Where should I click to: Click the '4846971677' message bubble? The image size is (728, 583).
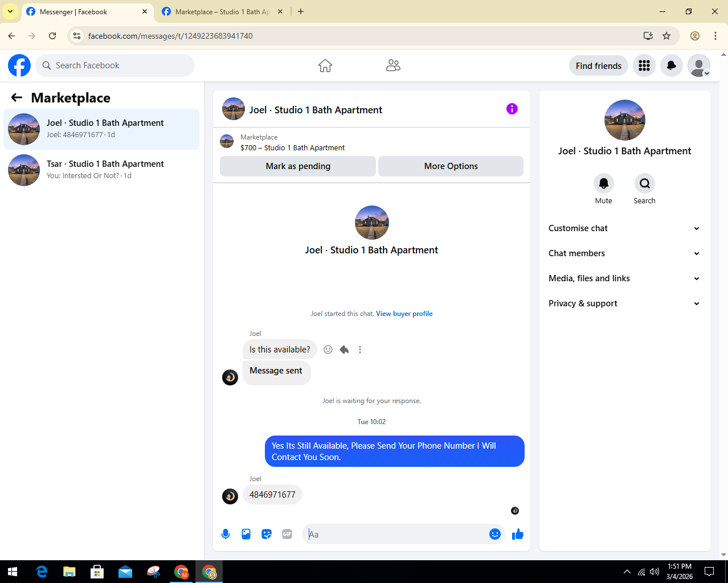tap(272, 495)
